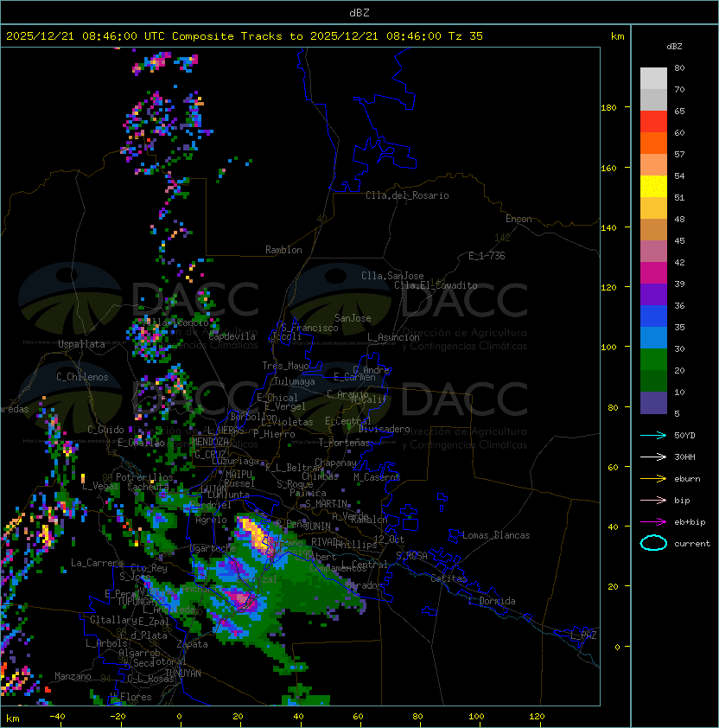
Task: Select the bright yellow 54 dBZ swatch
Action: tap(653, 186)
